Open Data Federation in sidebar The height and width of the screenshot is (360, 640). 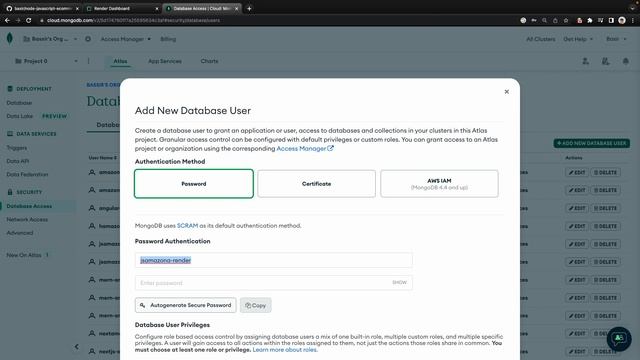click(27, 175)
